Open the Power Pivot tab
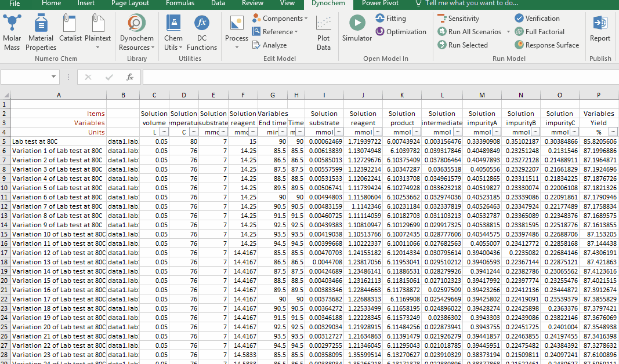 tap(380, 3)
